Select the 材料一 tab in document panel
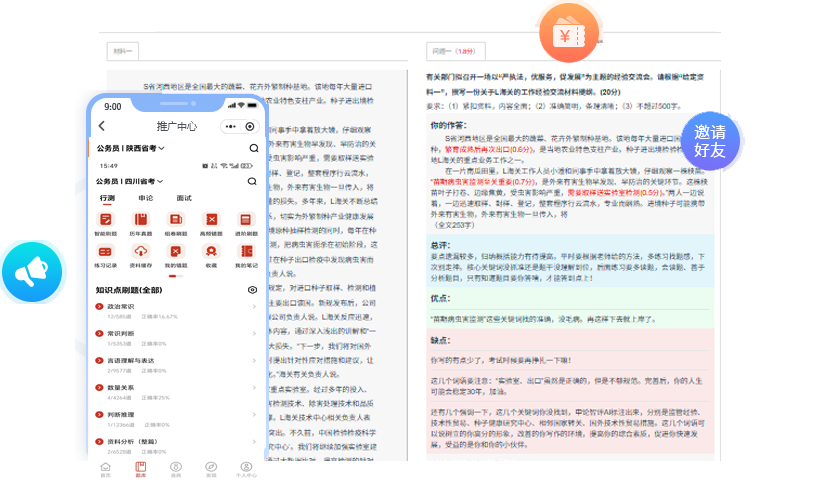Viewport: 822px width, 504px height. pyautogui.click(x=123, y=51)
